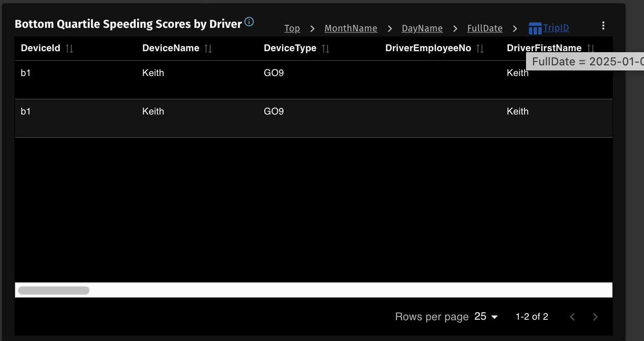Click the info icon beside the chart title
The height and width of the screenshot is (341, 644).
tap(249, 22)
